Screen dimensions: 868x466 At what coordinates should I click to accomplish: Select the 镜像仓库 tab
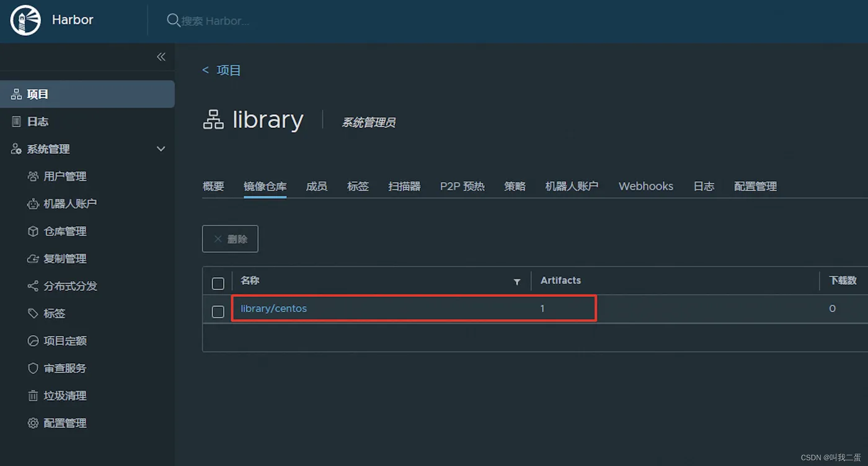click(x=265, y=186)
